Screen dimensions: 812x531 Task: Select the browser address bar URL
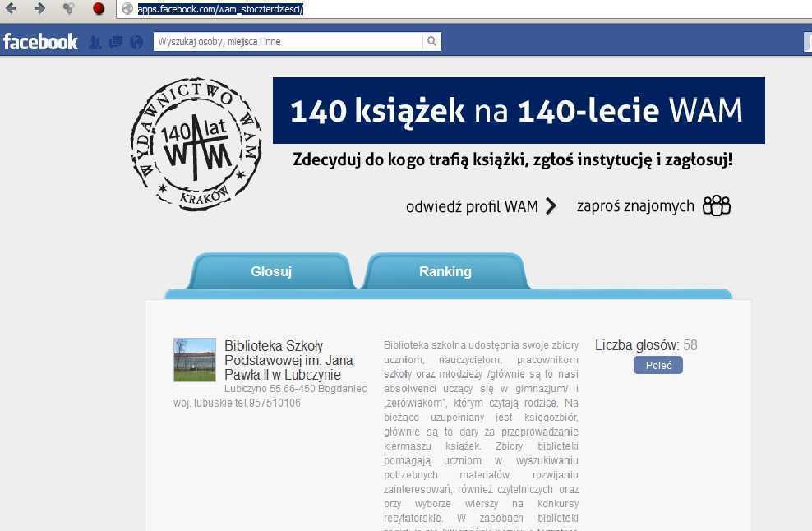(220, 9)
